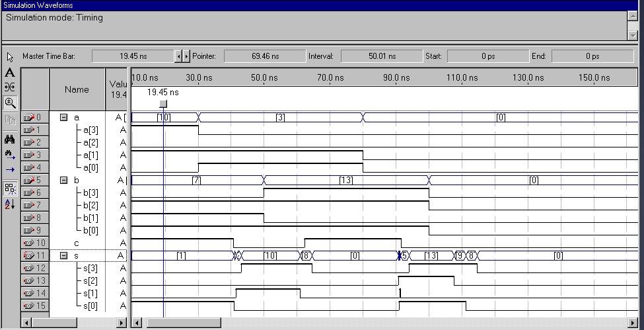
Task: Select signal s[1] in name list
Action: tap(90, 293)
